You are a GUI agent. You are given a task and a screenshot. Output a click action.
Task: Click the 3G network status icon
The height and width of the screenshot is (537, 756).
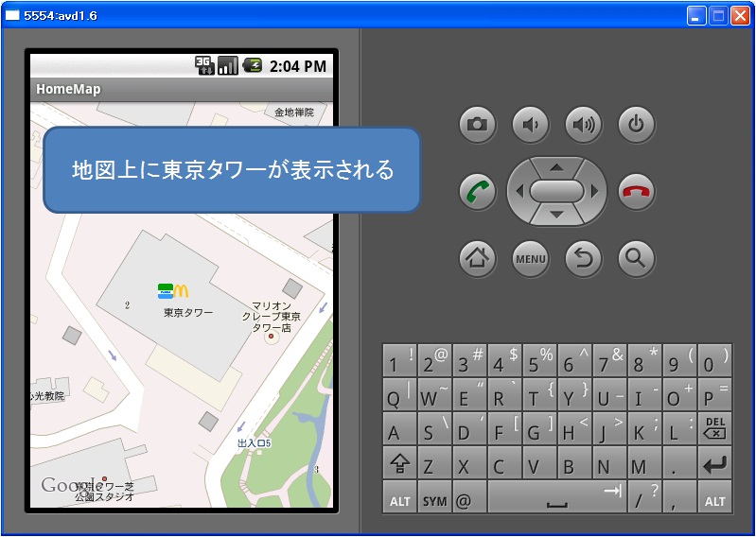click(204, 65)
